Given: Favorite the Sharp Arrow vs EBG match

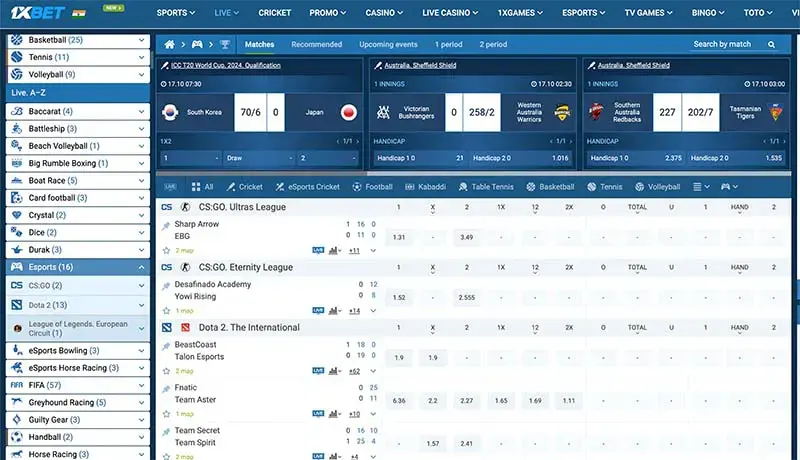Looking at the screenshot, I should click(x=166, y=250).
